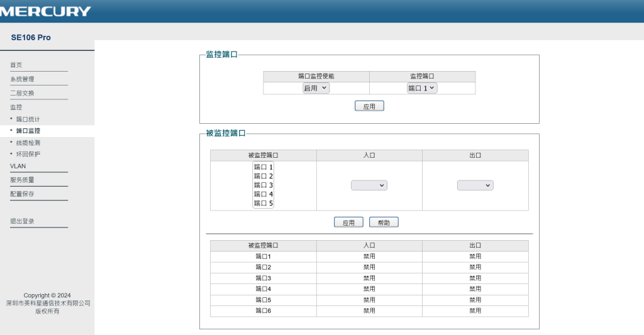Click the 帮助 button
644x335 pixels.
tap(384, 222)
